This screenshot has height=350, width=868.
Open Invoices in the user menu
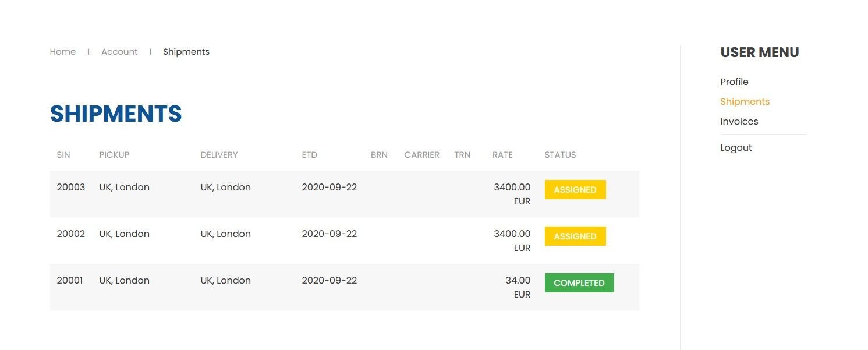[x=739, y=122]
